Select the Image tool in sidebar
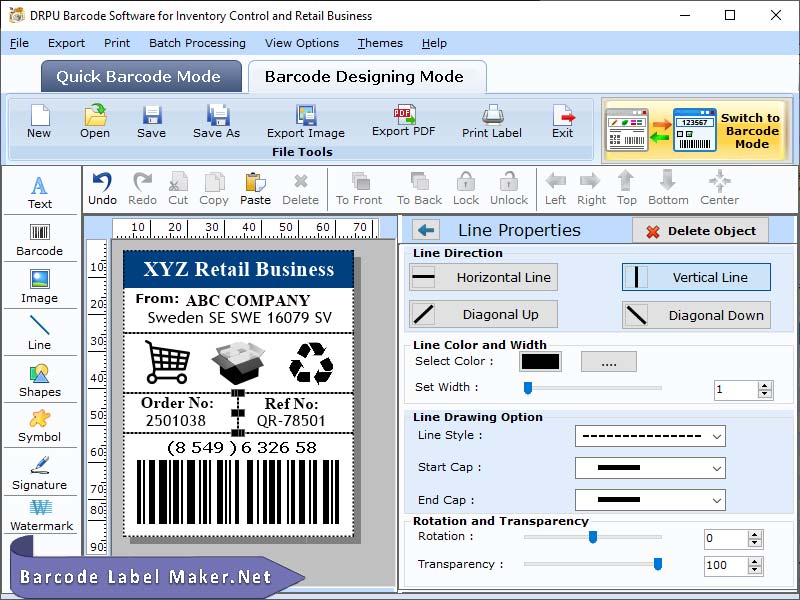 pos(40,287)
